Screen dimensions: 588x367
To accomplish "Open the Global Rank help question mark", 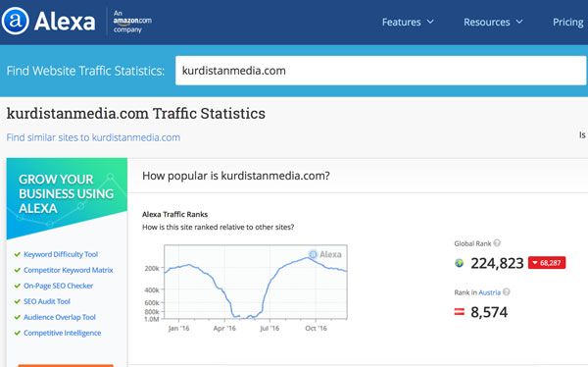I will coord(497,243).
